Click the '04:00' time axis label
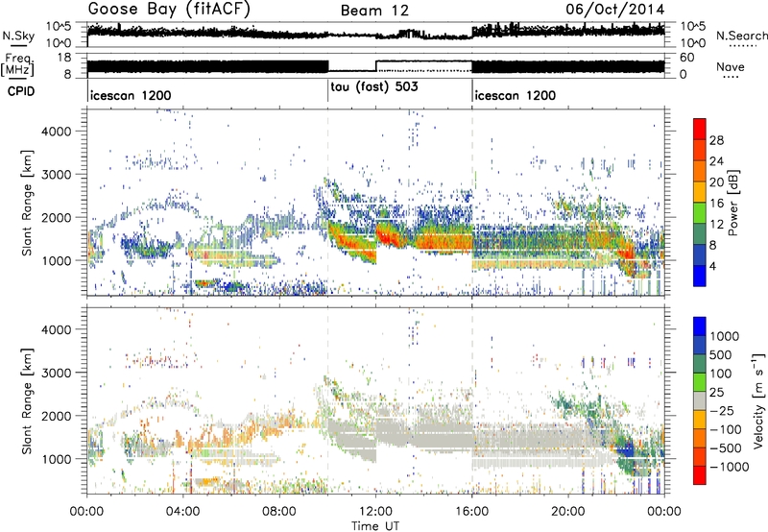The image size is (768, 532). coord(182,512)
